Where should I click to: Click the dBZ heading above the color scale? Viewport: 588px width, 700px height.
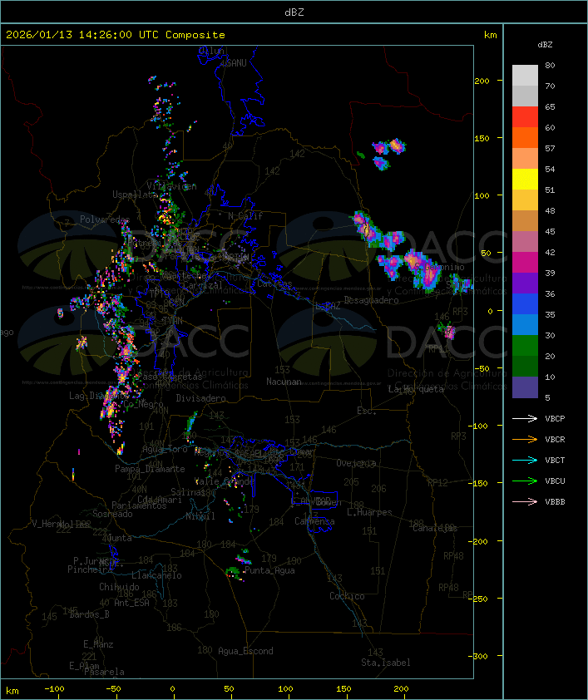(x=545, y=45)
